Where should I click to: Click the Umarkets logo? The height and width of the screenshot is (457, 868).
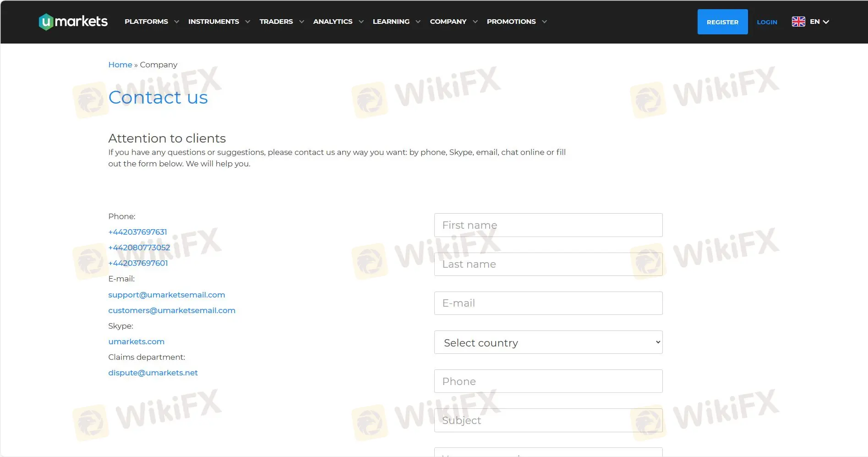[73, 22]
